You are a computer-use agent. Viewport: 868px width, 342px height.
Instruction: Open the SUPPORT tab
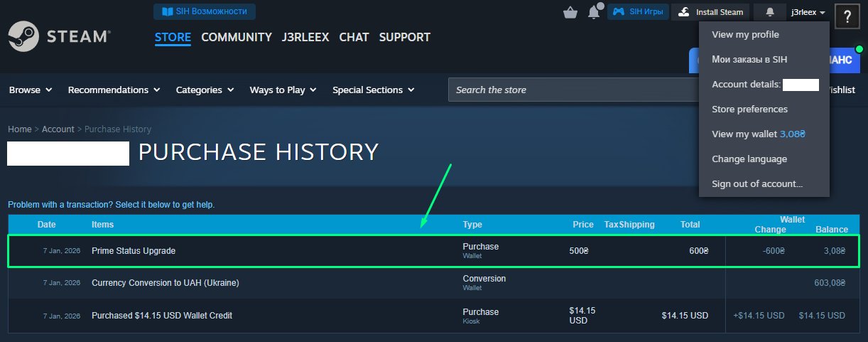point(404,37)
